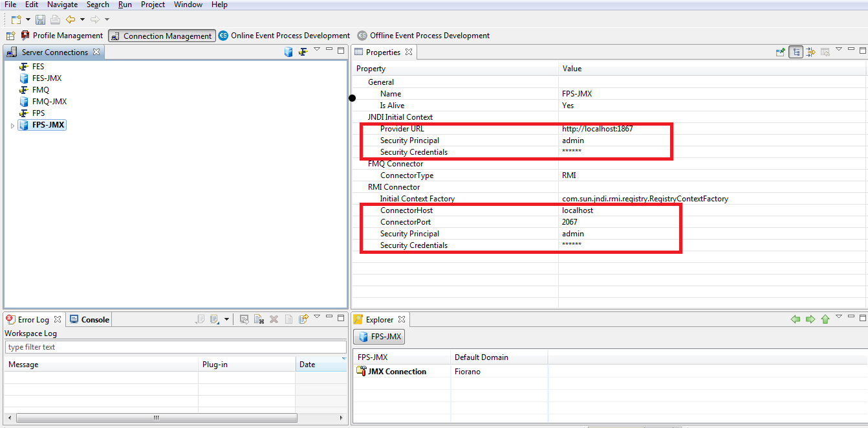Click the Save icon in main toolbar
Screen dimensions: 868x428
(x=40, y=20)
